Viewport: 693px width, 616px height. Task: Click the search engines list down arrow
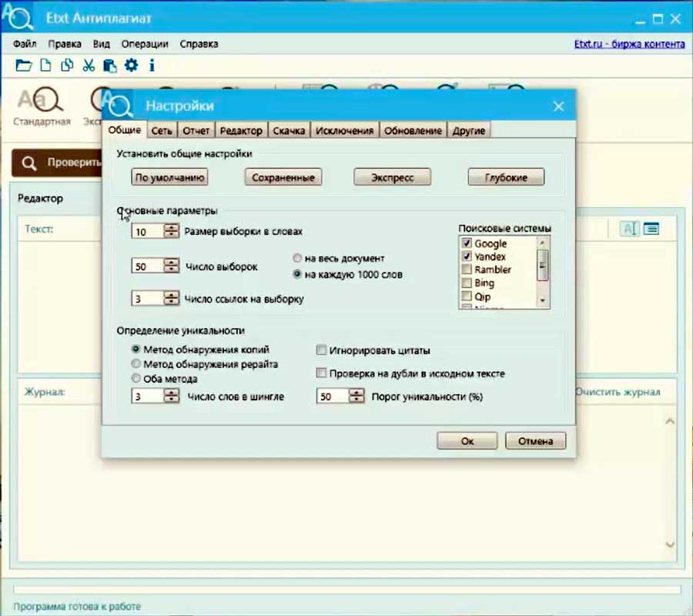(x=543, y=301)
